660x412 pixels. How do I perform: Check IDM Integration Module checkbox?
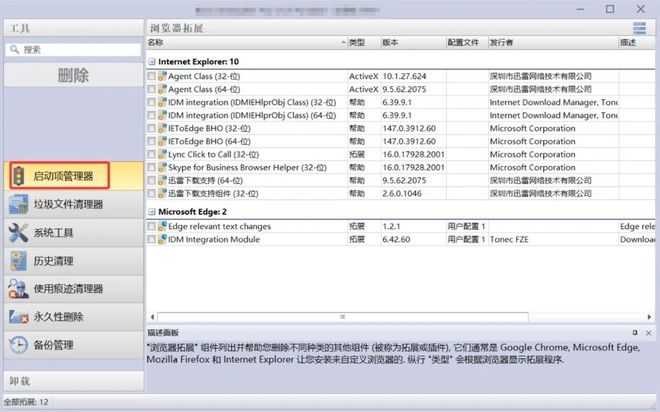coord(152,240)
